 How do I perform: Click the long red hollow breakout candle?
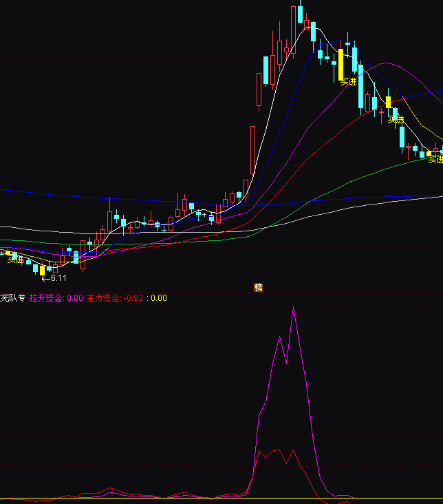coord(253,149)
